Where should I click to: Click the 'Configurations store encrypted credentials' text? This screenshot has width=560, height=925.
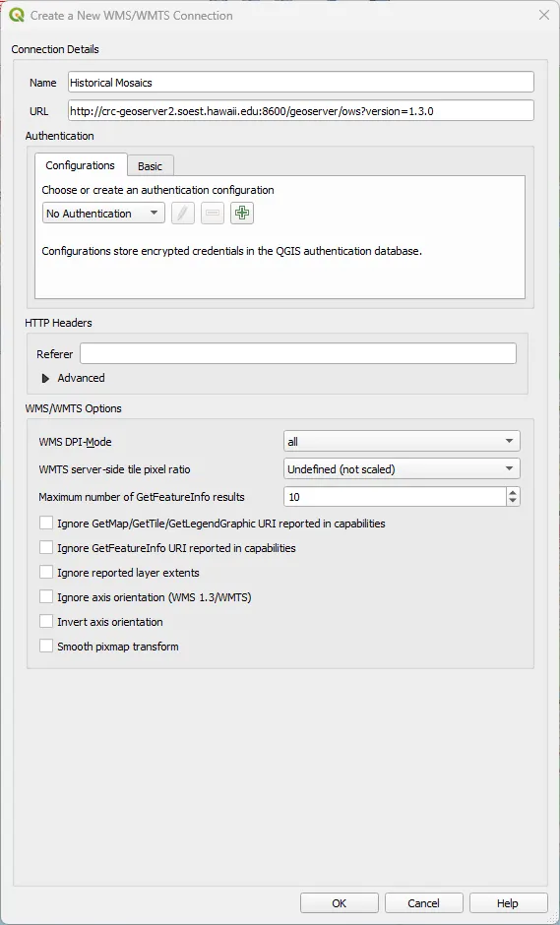[x=232, y=251]
